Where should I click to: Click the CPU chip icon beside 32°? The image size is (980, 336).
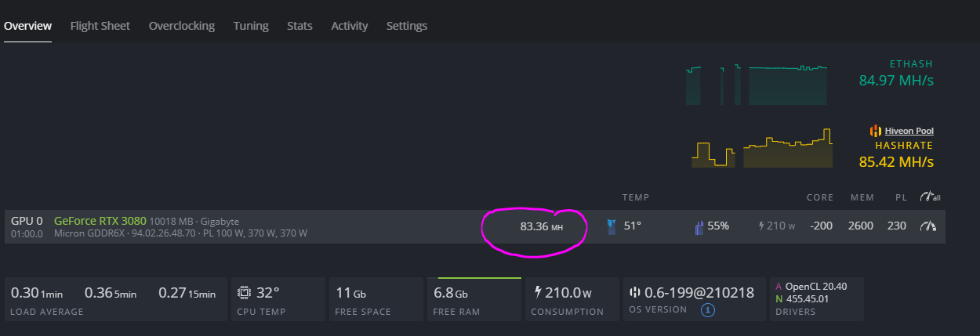(x=244, y=293)
